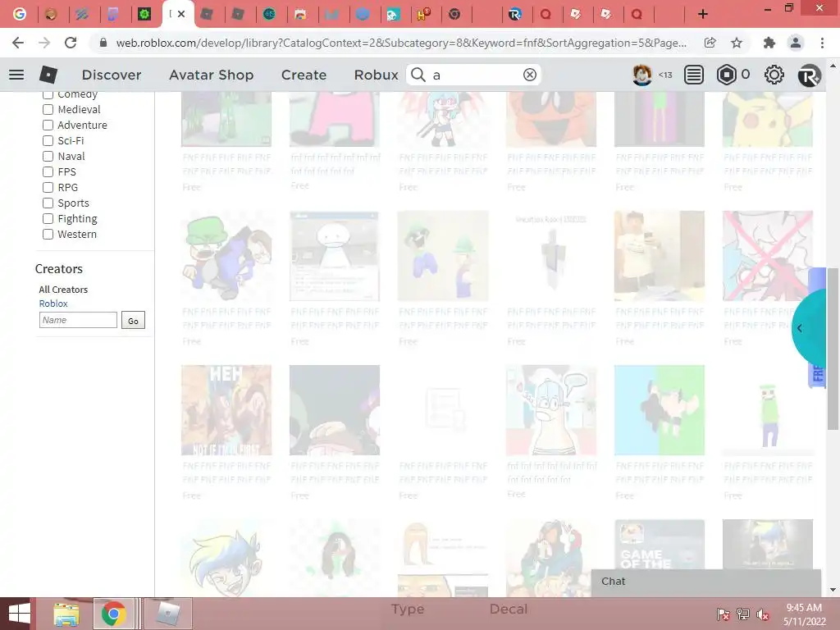Open the Roblox Studio taskbar icon
This screenshot has width=840, height=630.
[167, 614]
